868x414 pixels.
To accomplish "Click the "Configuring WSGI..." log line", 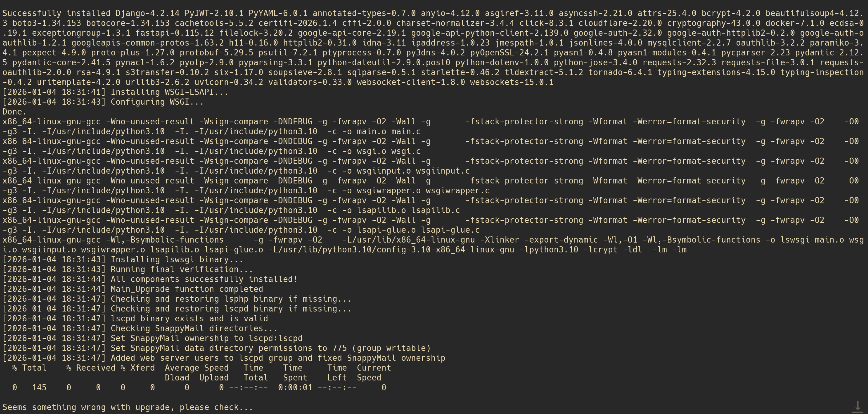I will (157, 102).
